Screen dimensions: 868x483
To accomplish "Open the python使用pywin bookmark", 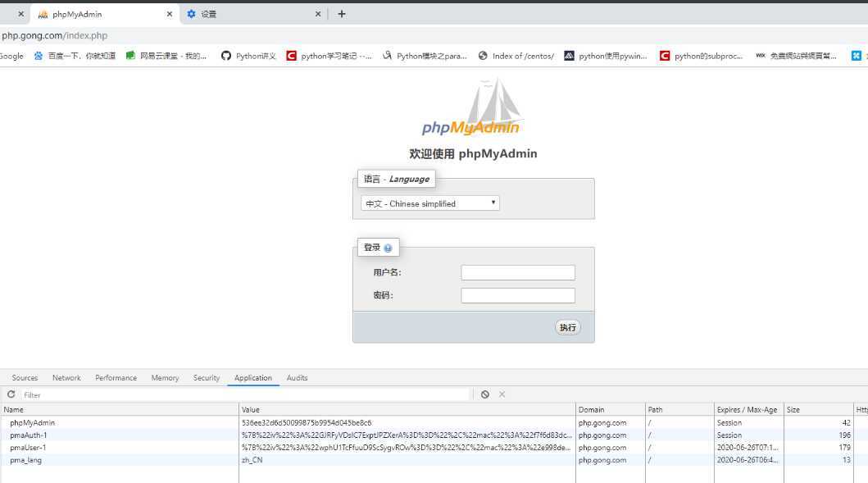I will 606,56.
